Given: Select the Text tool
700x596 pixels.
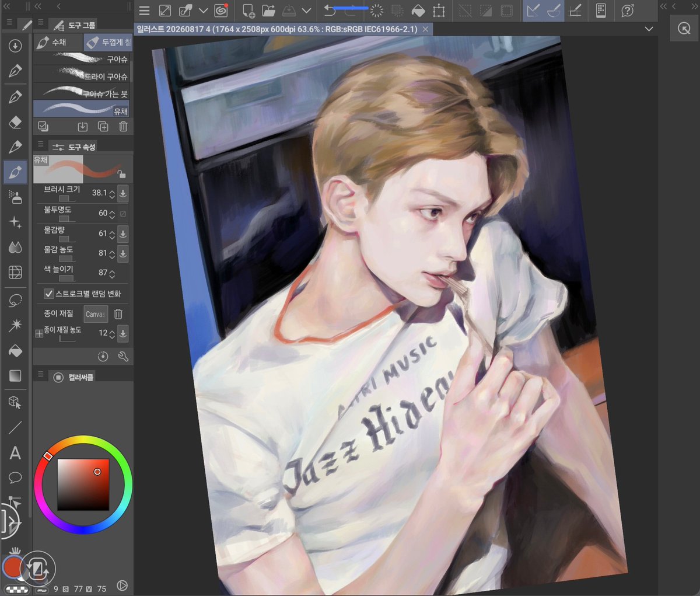Looking at the screenshot, I should (15, 452).
